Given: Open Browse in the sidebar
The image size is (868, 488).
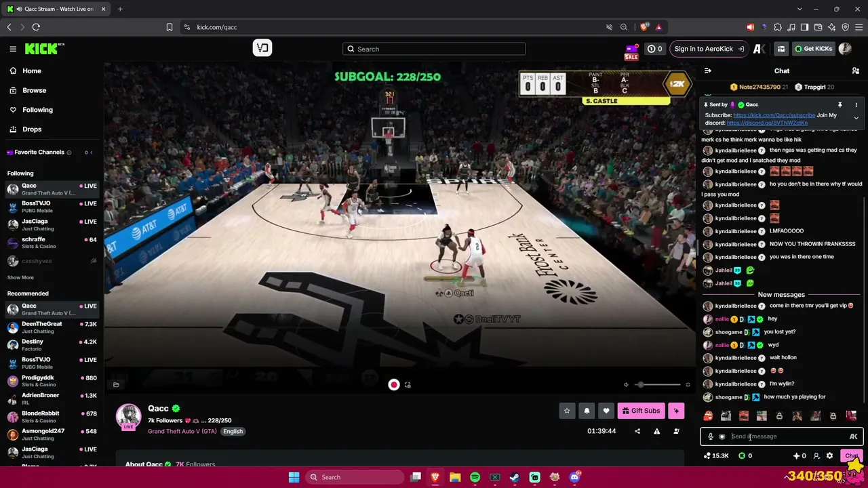Looking at the screenshot, I should 34,90.
